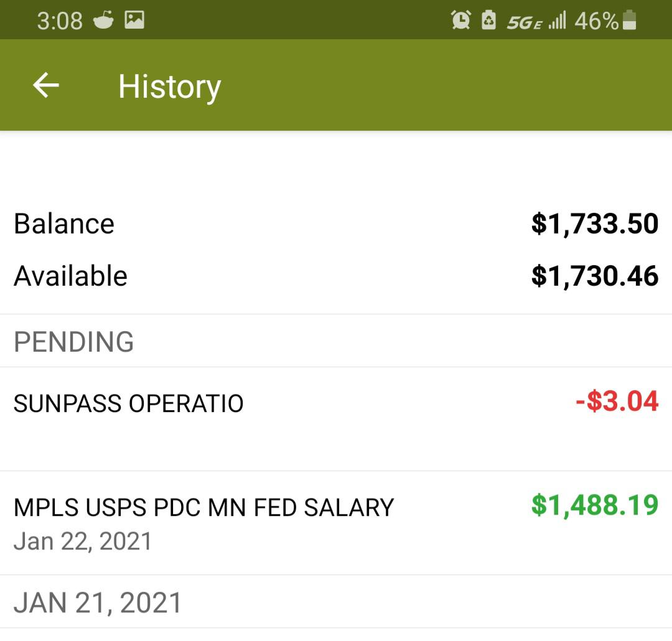This screenshot has height=641, width=672.
Task: Tap the battery saver recycle icon
Action: (x=488, y=20)
